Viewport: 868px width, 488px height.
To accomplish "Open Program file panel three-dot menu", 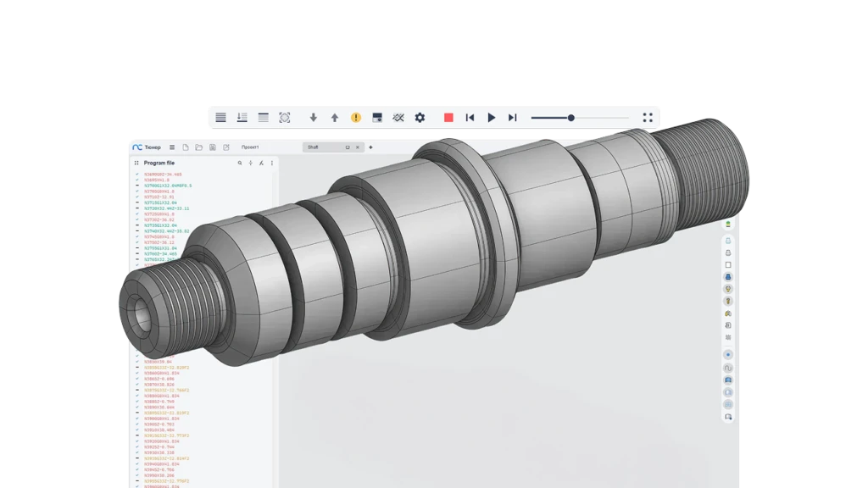I will coord(272,163).
